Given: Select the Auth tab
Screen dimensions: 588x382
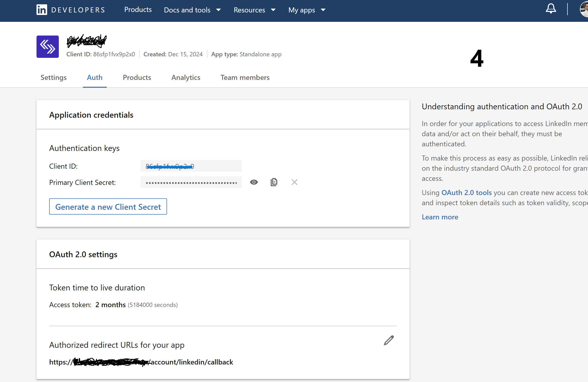Looking at the screenshot, I should [x=95, y=78].
